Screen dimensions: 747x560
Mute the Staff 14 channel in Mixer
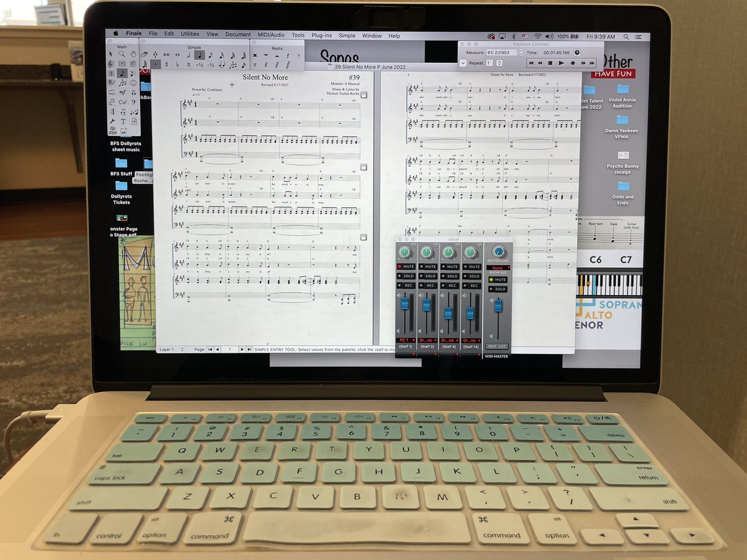[472, 266]
